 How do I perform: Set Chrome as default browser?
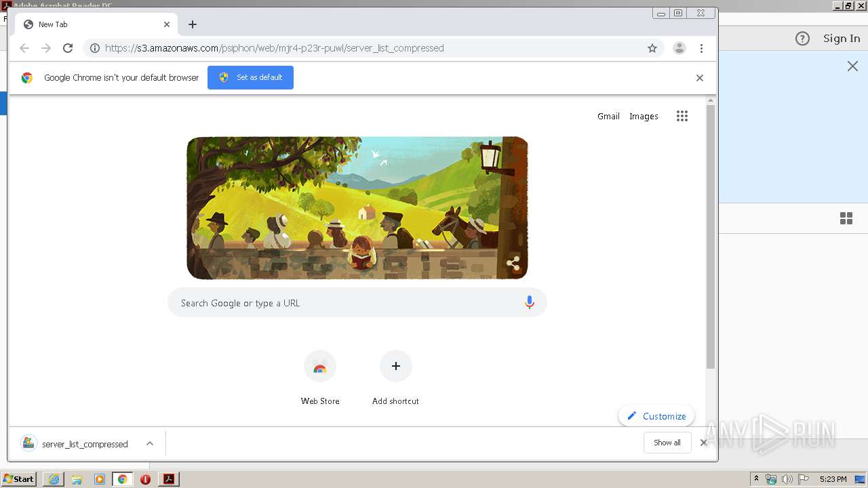[250, 77]
